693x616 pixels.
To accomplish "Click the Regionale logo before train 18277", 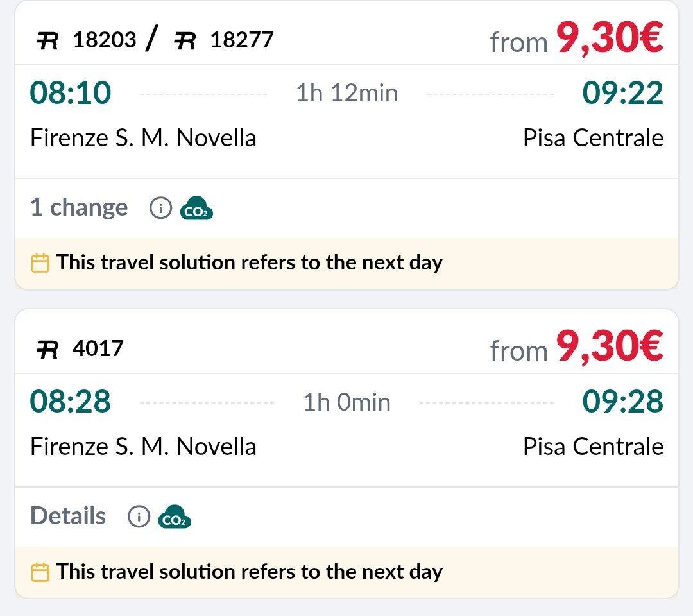I will [x=185, y=41].
